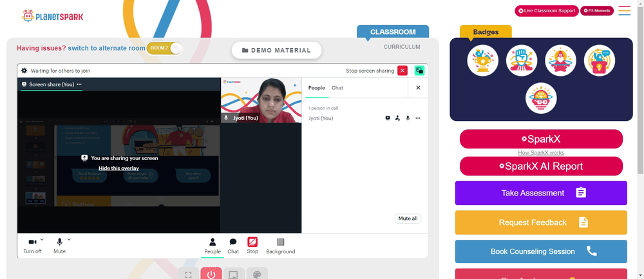Open the Badges tab
The height and width of the screenshot is (279, 644).
[x=486, y=32]
